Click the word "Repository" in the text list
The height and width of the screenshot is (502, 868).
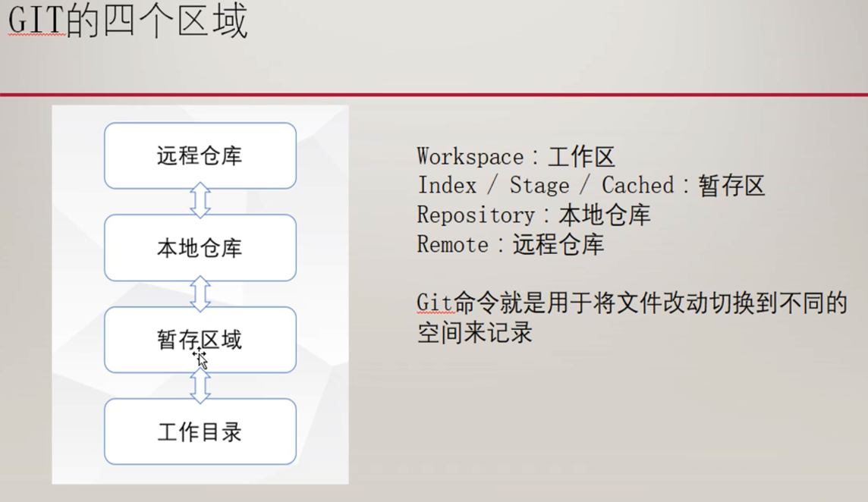(x=476, y=215)
